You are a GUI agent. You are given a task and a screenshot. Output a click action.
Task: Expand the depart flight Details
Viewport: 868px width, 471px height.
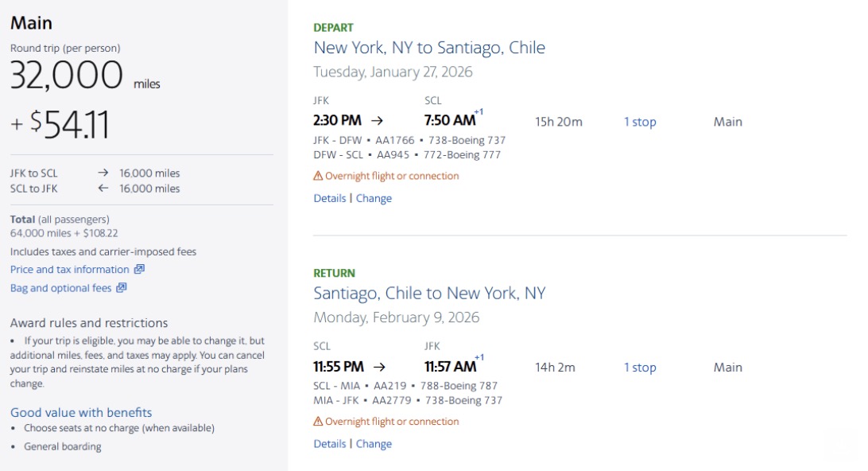point(329,198)
